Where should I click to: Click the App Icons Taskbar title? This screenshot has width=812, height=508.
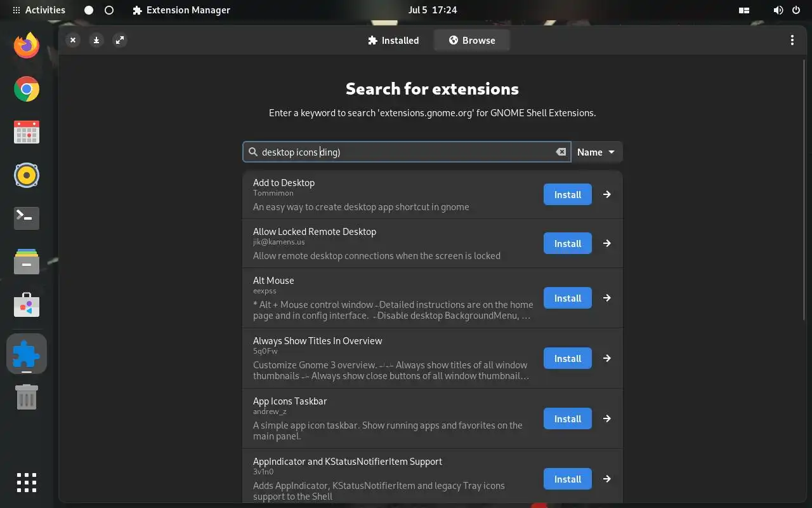[290, 401]
